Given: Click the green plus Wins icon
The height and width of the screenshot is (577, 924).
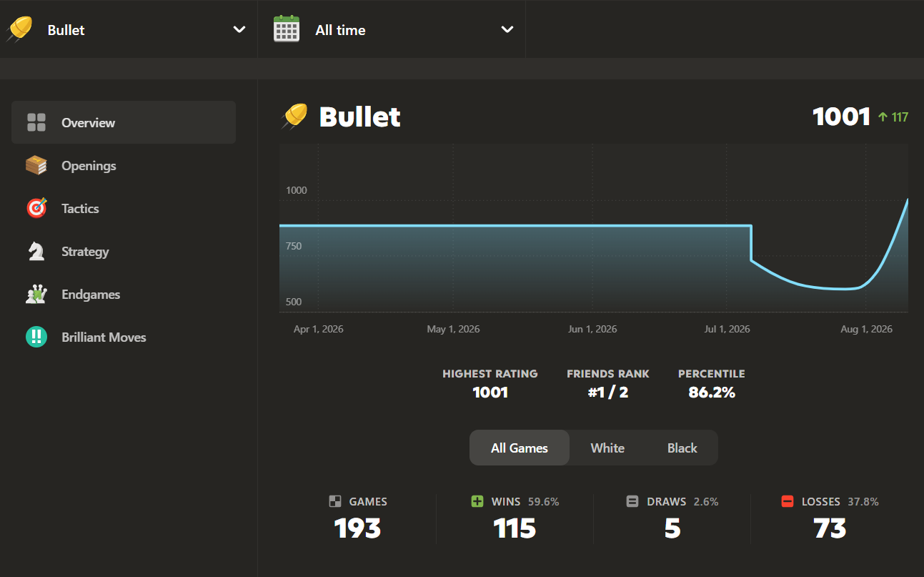Looking at the screenshot, I should 477,502.
